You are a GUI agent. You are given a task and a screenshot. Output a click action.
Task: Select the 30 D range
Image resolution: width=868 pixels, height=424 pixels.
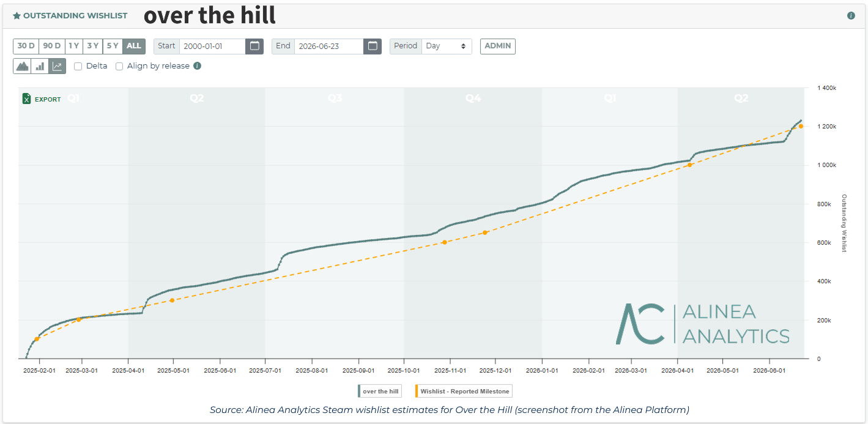click(26, 46)
